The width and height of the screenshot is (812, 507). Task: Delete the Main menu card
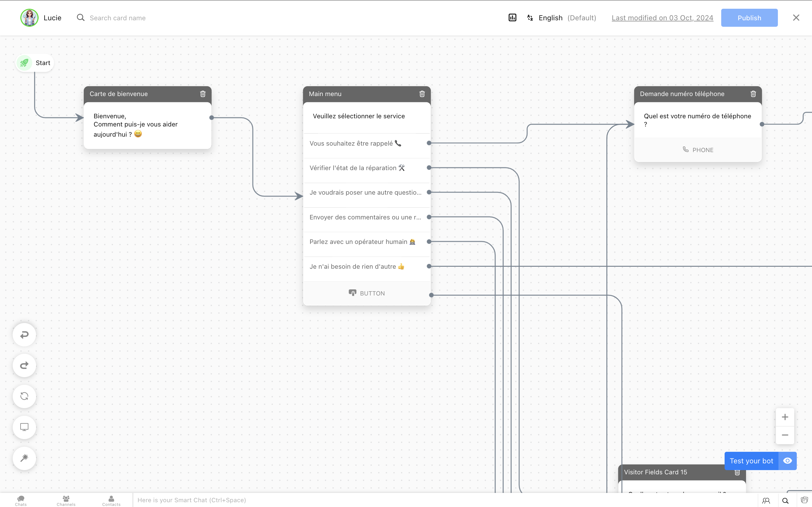click(422, 94)
